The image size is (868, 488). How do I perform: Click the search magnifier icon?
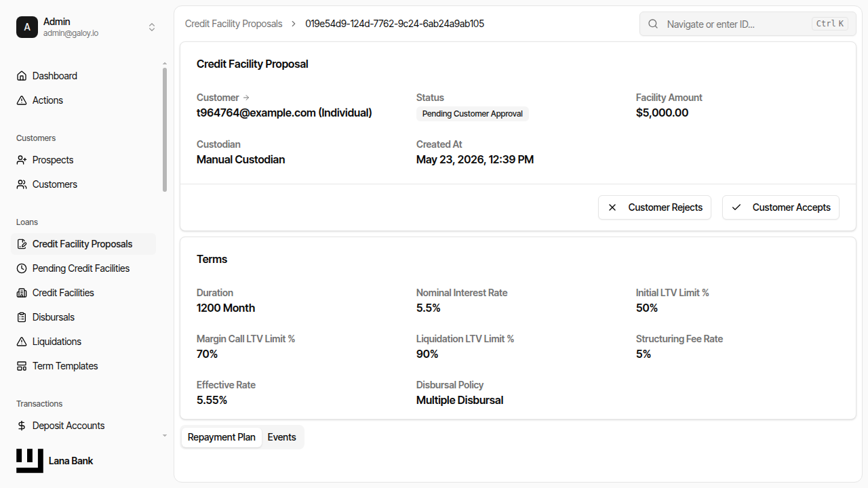click(x=653, y=24)
